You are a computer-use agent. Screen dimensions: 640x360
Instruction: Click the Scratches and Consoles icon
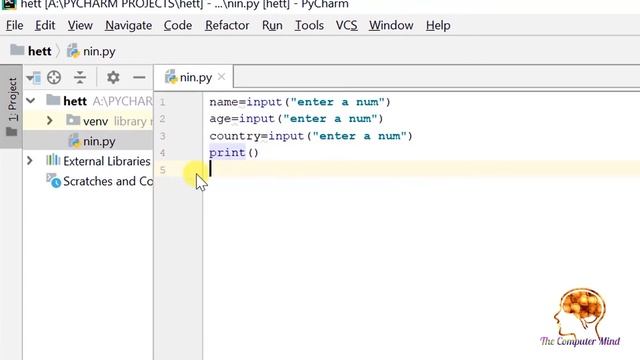pos(53,180)
